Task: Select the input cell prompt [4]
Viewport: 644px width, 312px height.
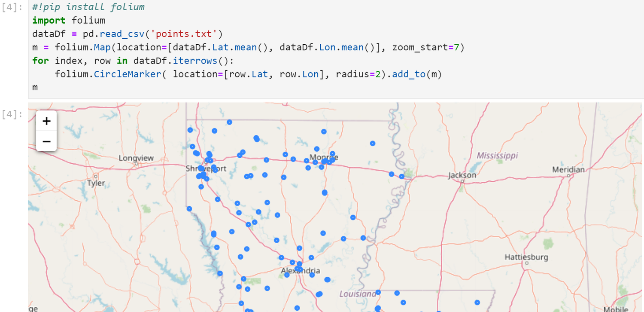Action: tap(13, 7)
